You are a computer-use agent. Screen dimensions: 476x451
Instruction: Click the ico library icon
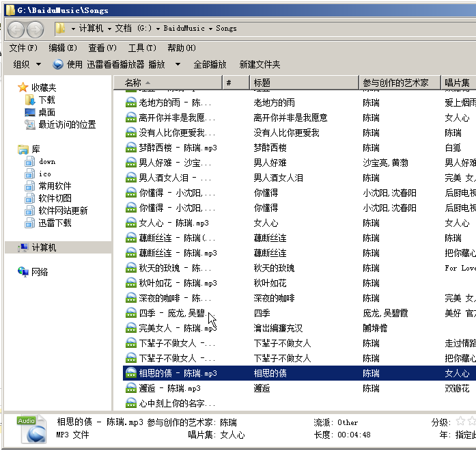coord(30,174)
